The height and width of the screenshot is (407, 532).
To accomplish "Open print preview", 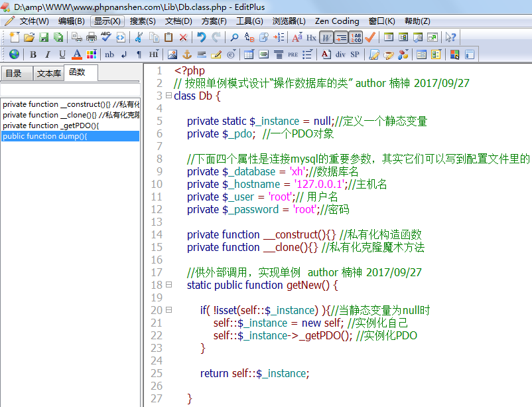I will [x=77, y=37].
